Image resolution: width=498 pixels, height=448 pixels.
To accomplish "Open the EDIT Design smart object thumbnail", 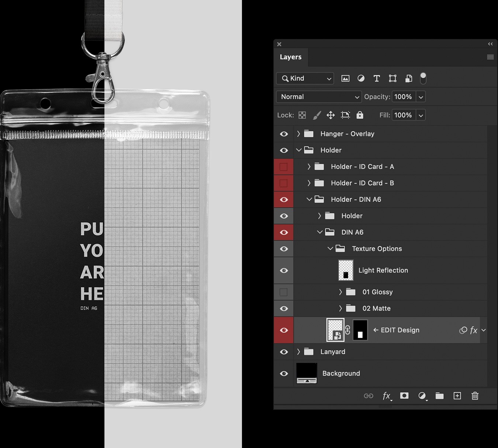I will [x=335, y=330].
